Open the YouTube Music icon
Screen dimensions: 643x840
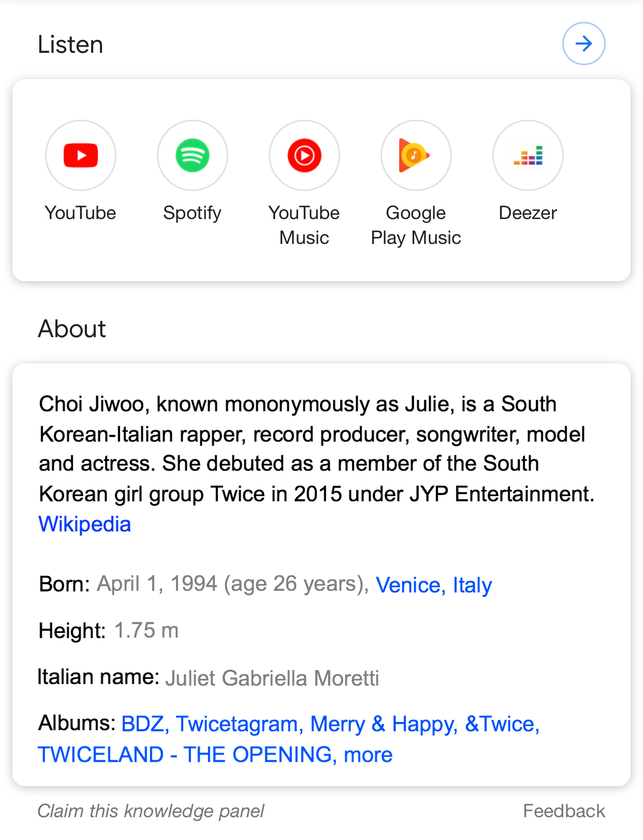click(304, 155)
